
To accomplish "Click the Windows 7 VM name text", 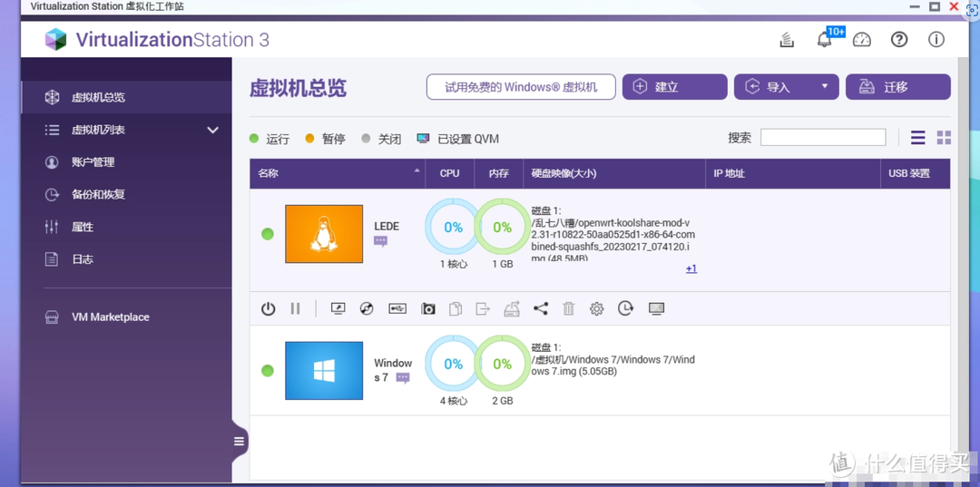I will (393, 370).
